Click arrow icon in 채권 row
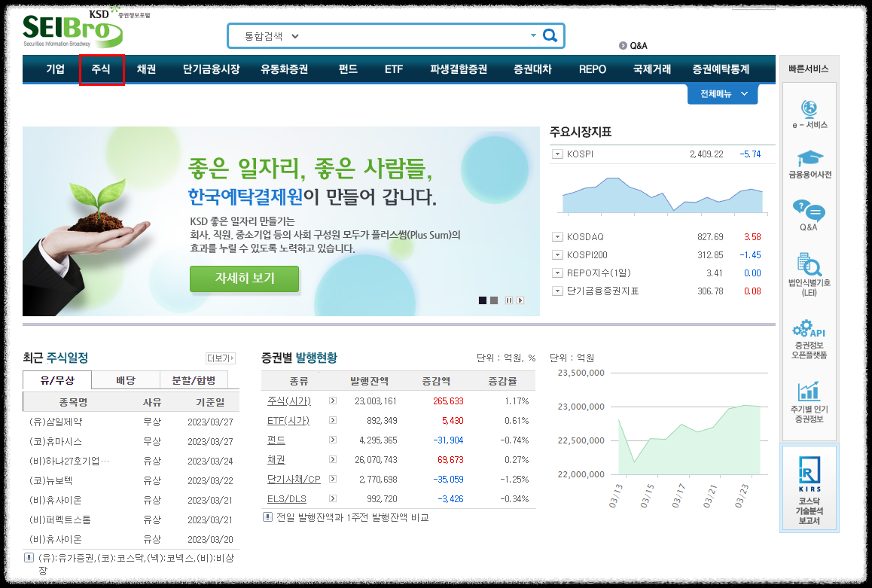The width and height of the screenshot is (872, 588). tap(333, 459)
